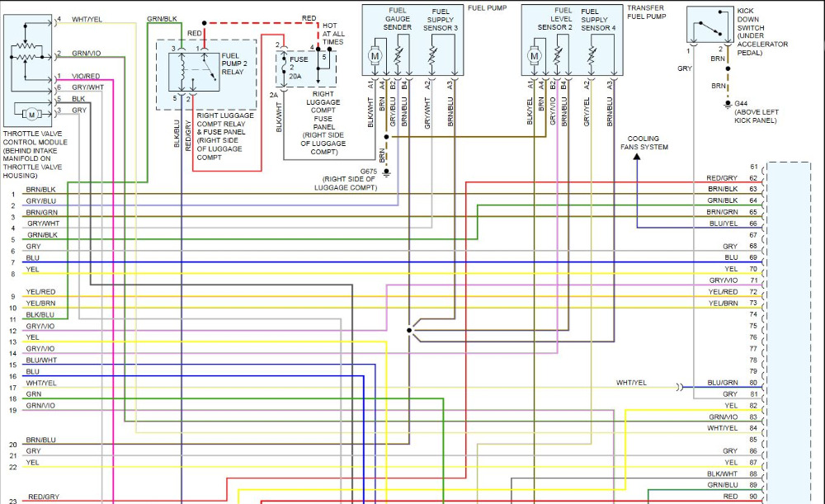Select the BLU/WHT label at left pin 15
The width and height of the screenshot is (825, 504).
tap(41, 360)
